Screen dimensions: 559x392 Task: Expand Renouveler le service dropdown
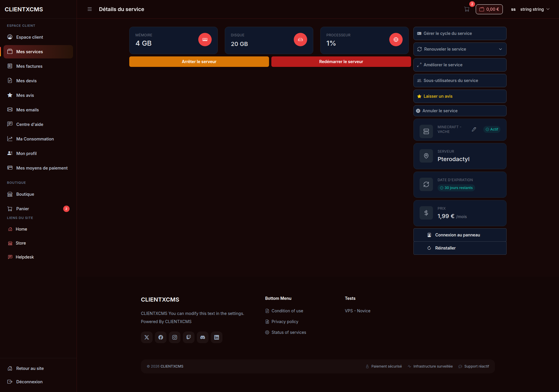pyautogui.click(x=460, y=49)
